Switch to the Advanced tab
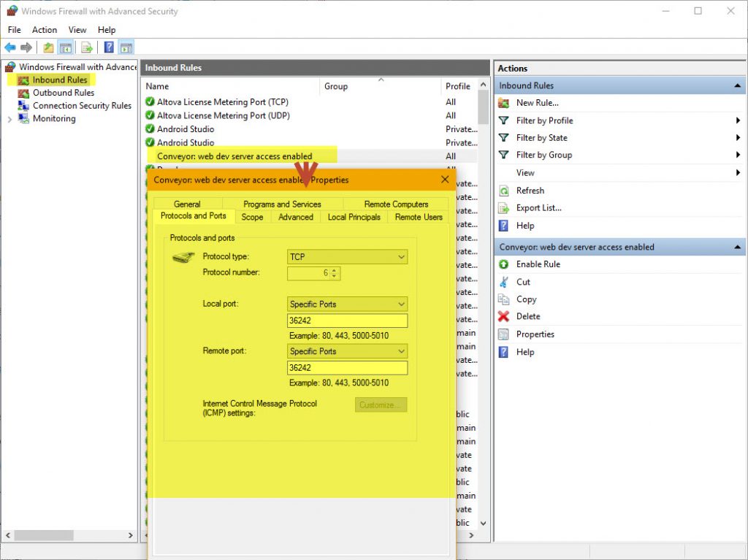The image size is (748, 560). [x=296, y=217]
